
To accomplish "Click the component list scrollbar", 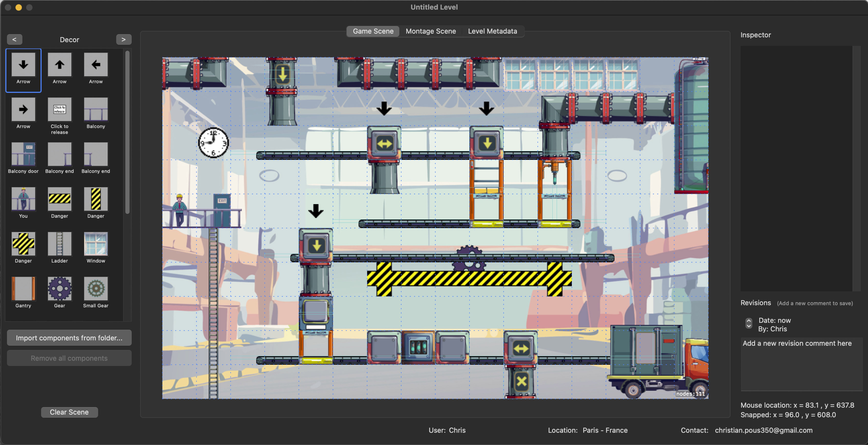I will (127, 132).
